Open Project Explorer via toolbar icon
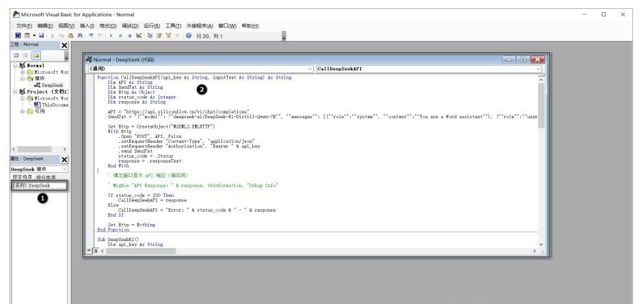Screen dimensions: 644x304 (x=150, y=36)
